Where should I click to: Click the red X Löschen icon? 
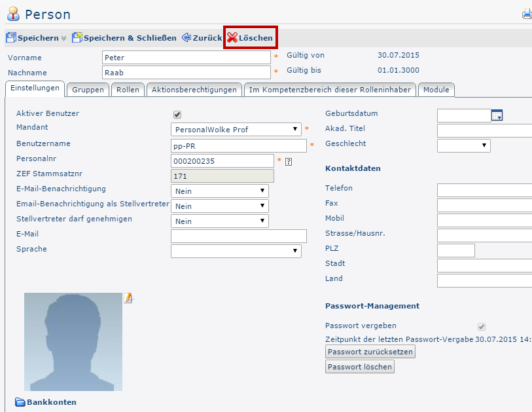tap(232, 37)
